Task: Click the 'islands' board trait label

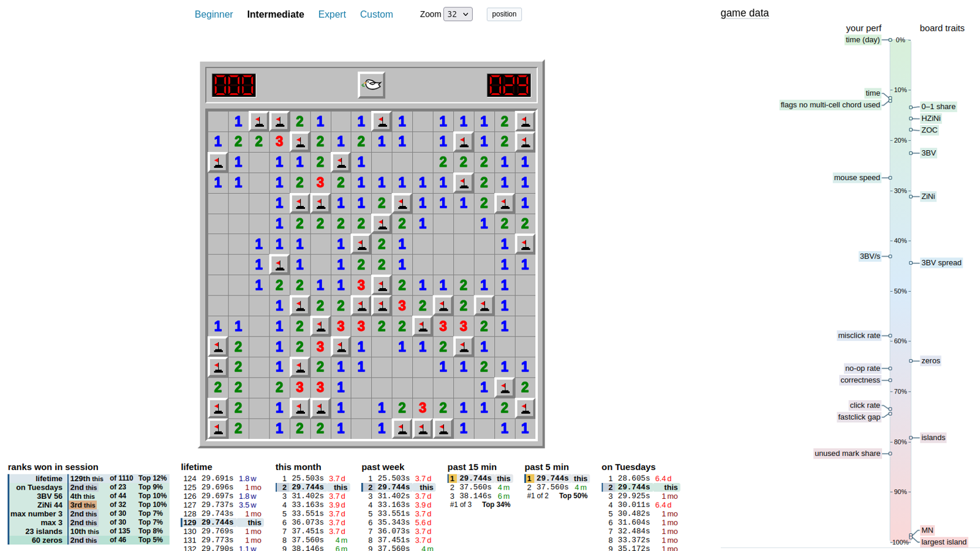Action: [933, 438]
